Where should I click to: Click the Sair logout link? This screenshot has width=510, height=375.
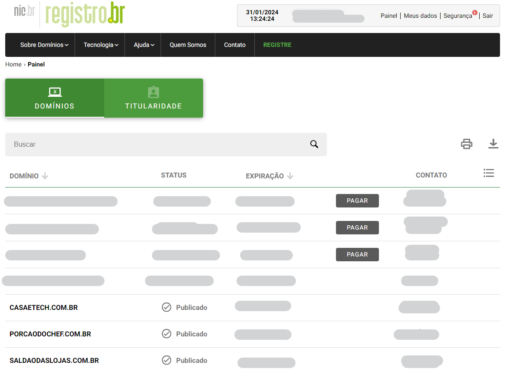coord(487,16)
